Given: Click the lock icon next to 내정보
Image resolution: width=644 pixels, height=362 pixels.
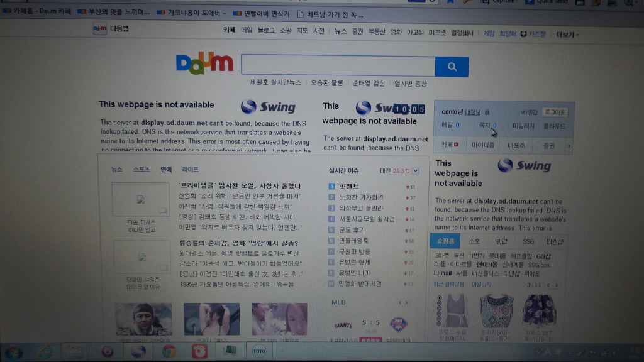Looking at the screenshot, I should pyautogui.click(x=487, y=112).
